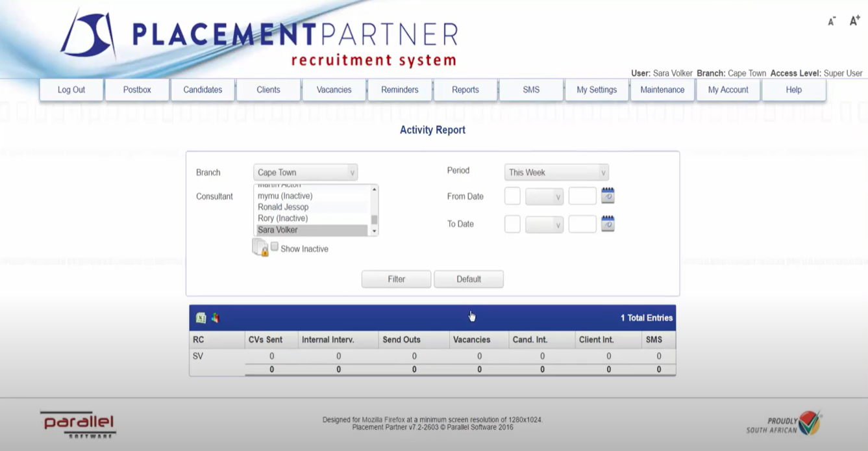Switch to the Reports section

coord(465,90)
